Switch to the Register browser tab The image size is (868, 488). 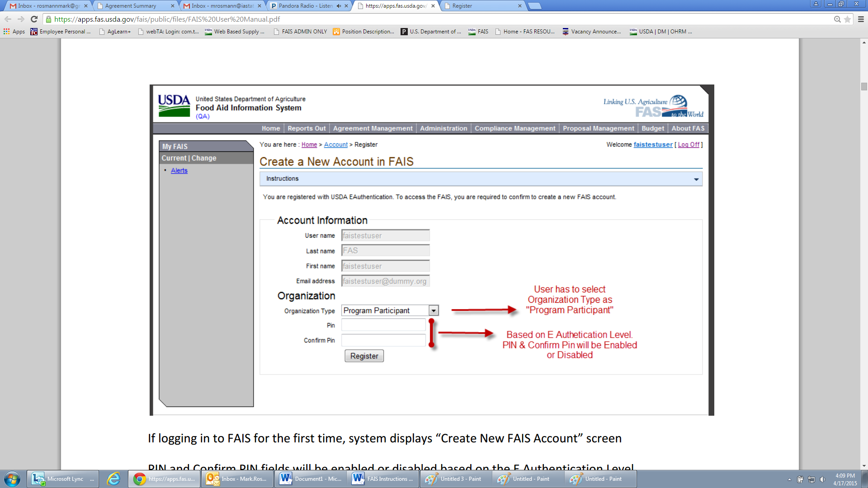pyautogui.click(x=462, y=6)
